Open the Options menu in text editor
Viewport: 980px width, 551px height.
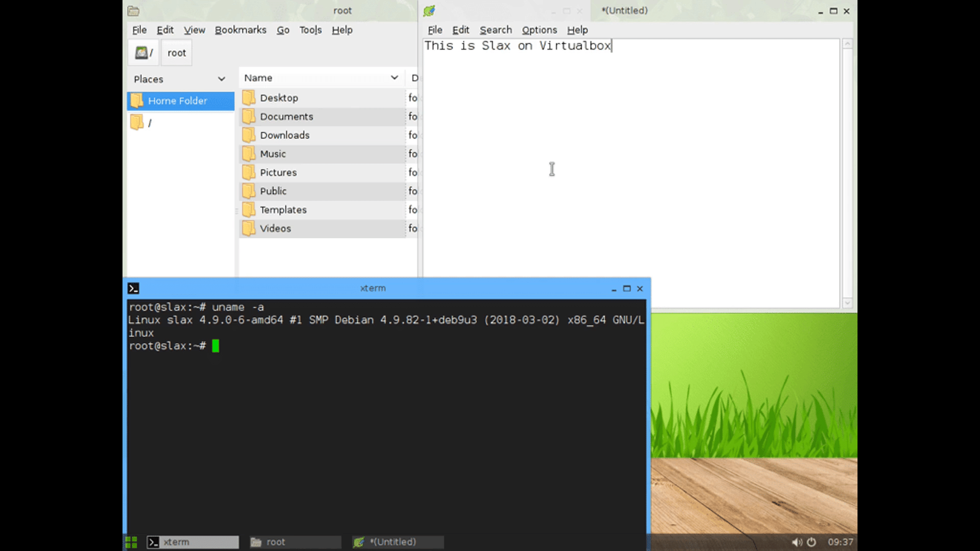(539, 30)
